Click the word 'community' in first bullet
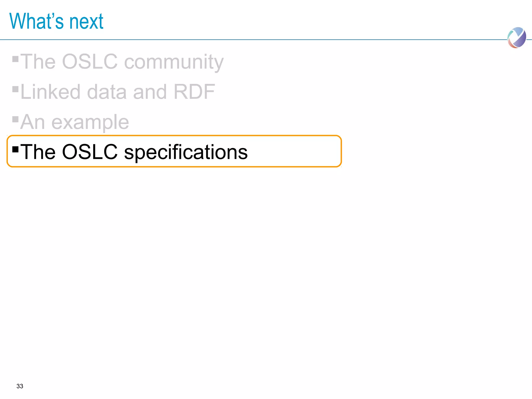The height and width of the screenshot is (399, 532). (x=174, y=62)
